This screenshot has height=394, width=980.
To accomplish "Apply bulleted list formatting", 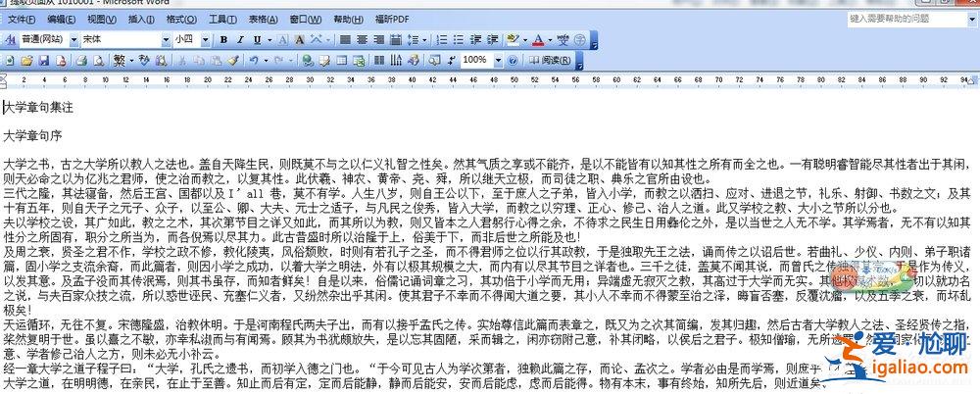I will pyautogui.click(x=458, y=40).
